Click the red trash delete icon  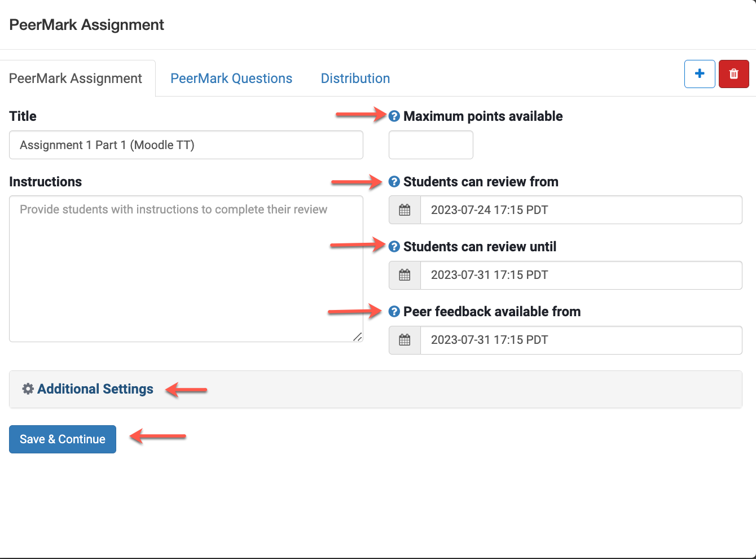[x=733, y=74]
